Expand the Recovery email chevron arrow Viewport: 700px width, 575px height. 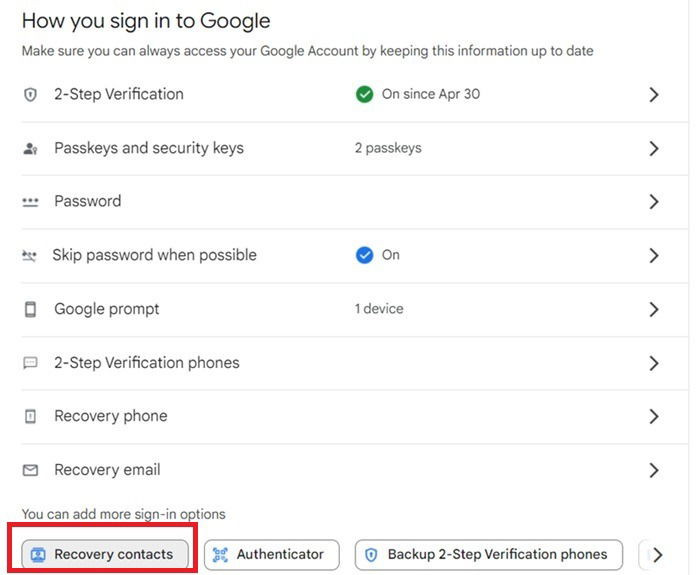click(654, 470)
